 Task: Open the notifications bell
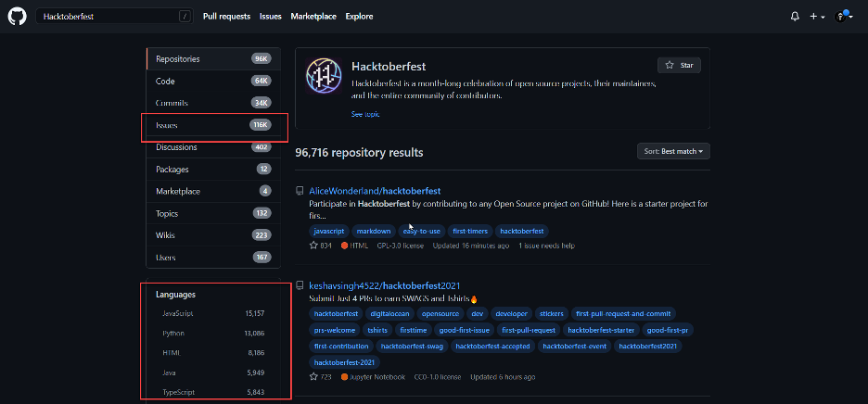(795, 17)
